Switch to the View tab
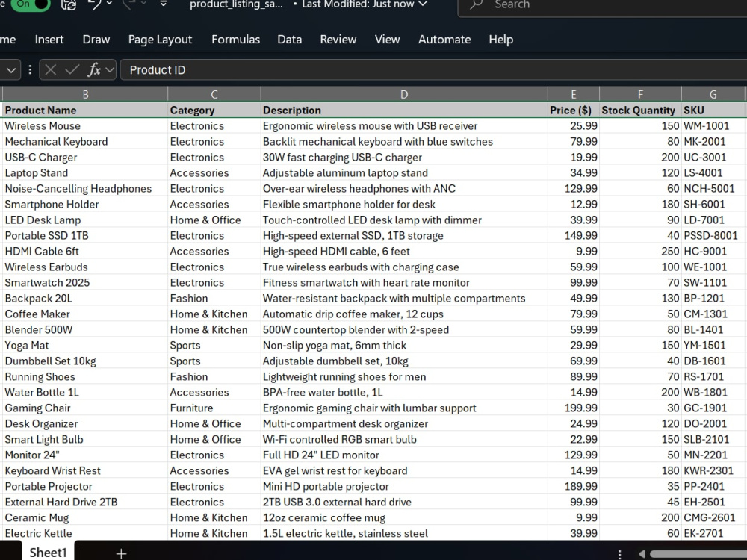747x560 pixels. 387,40
